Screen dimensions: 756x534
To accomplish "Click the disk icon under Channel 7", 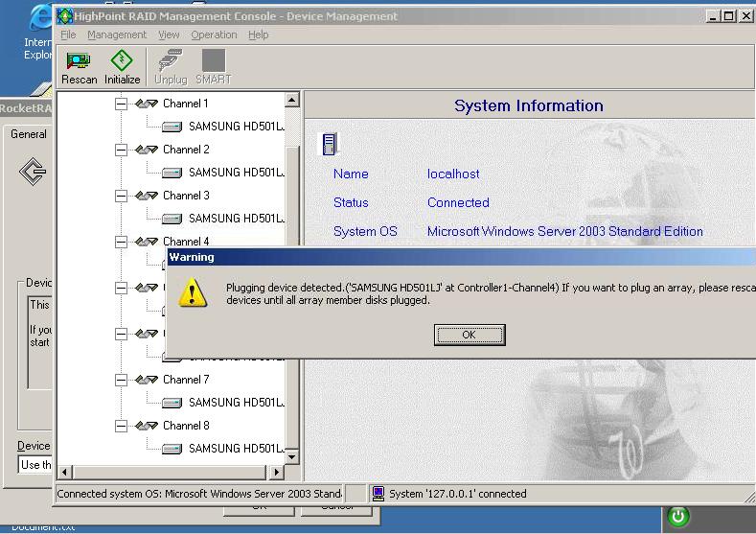I will click(172, 403).
